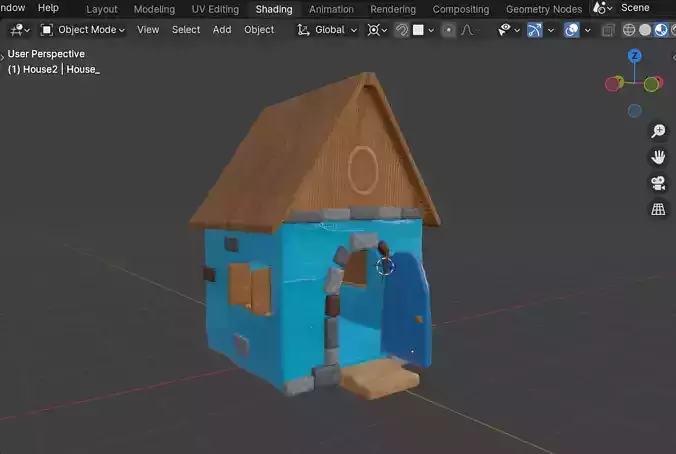676x454 pixels.
Task: Expand the snapping options dropdown arrow
Action: [431, 30]
